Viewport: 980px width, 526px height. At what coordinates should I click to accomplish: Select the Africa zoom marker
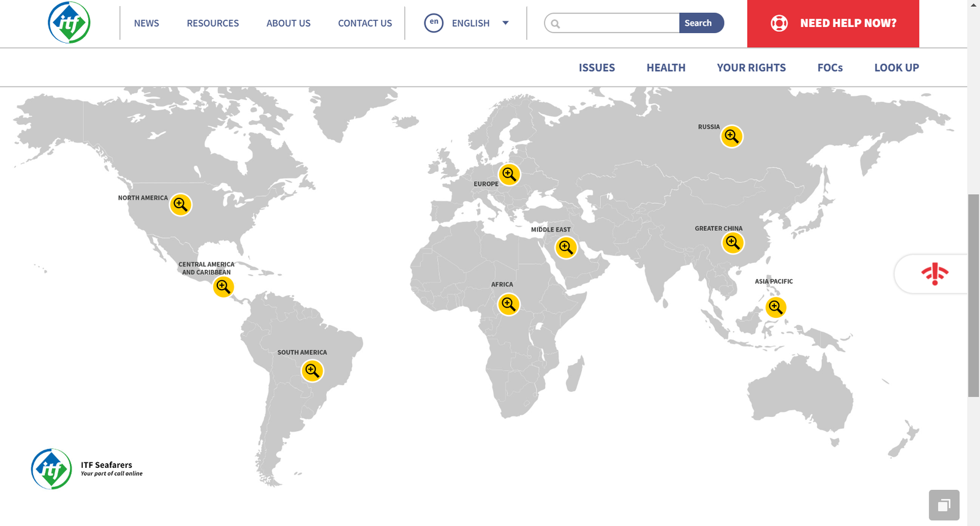[508, 304]
